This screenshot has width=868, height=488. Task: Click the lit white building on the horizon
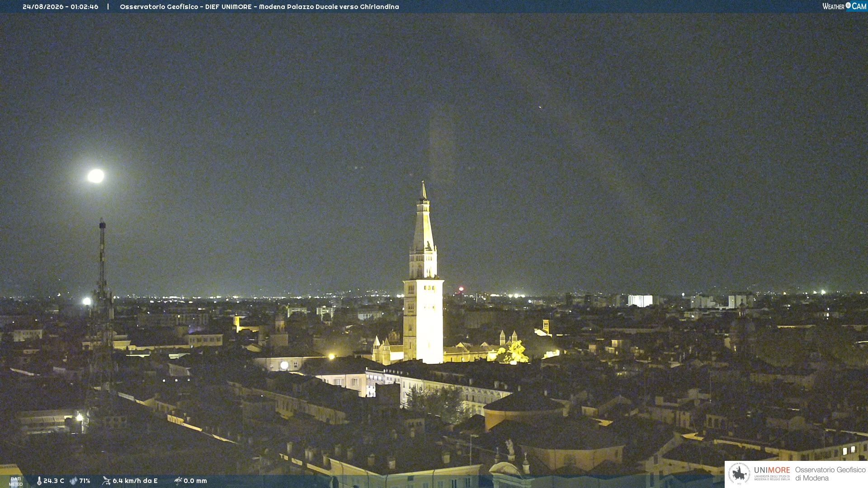(x=640, y=300)
